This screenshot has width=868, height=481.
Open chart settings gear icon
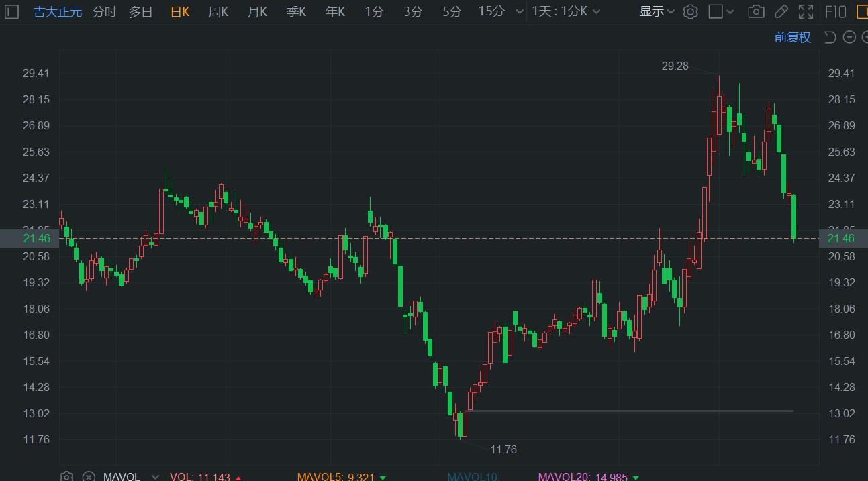click(691, 11)
